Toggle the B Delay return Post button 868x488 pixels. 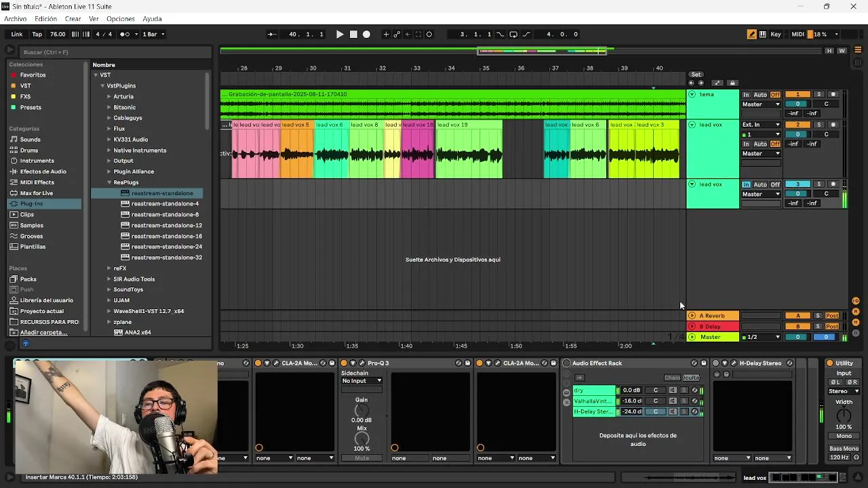click(x=832, y=327)
